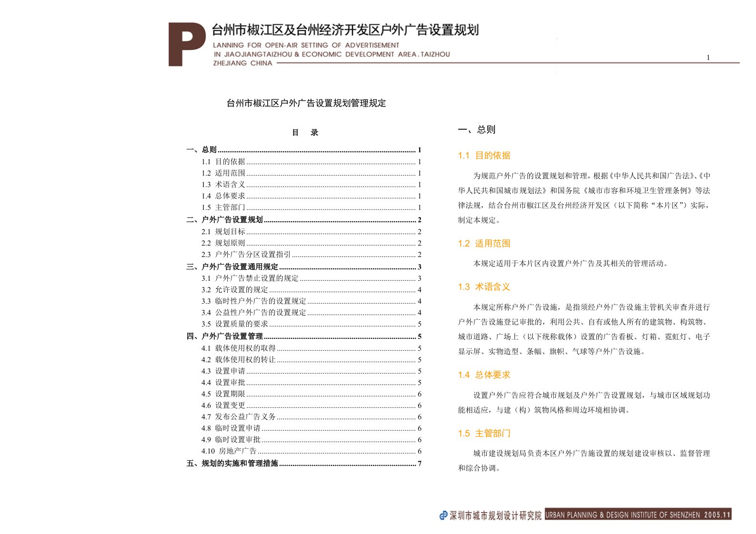Click contents line 4.9 临时设置审批
The height and width of the screenshot is (534, 756).
tap(311, 440)
